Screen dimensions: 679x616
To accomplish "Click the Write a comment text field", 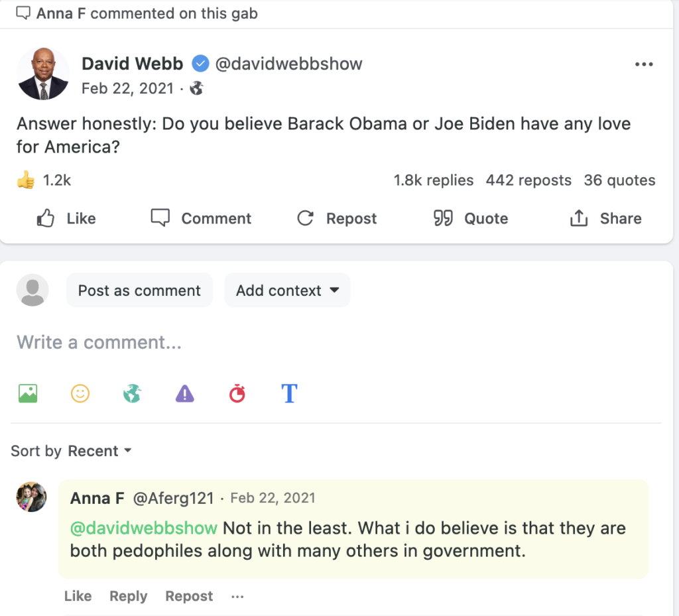I will [265, 342].
